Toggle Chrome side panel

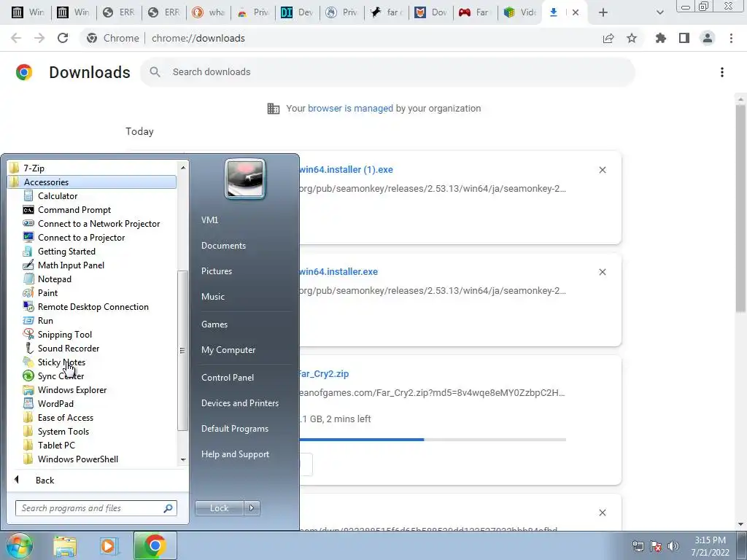pos(684,38)
